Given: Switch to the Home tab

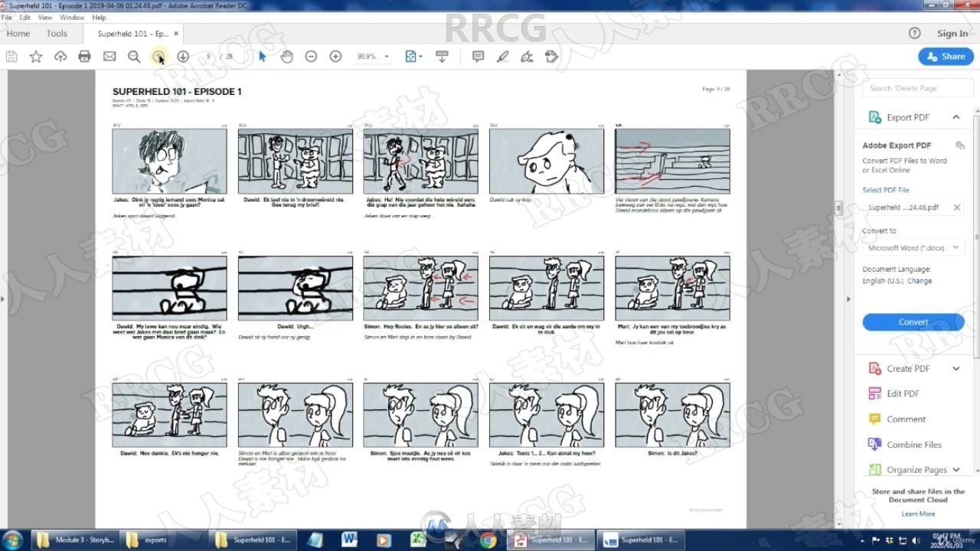Looking at the screenshot, I should click(x=18, y=34).
